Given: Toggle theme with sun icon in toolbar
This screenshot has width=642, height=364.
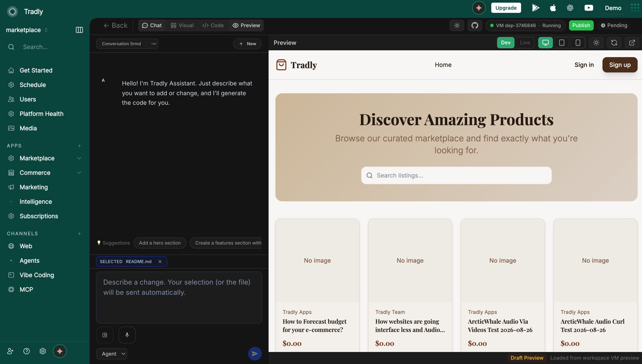Looking at the screenshot, I should (x=457, y=26).
